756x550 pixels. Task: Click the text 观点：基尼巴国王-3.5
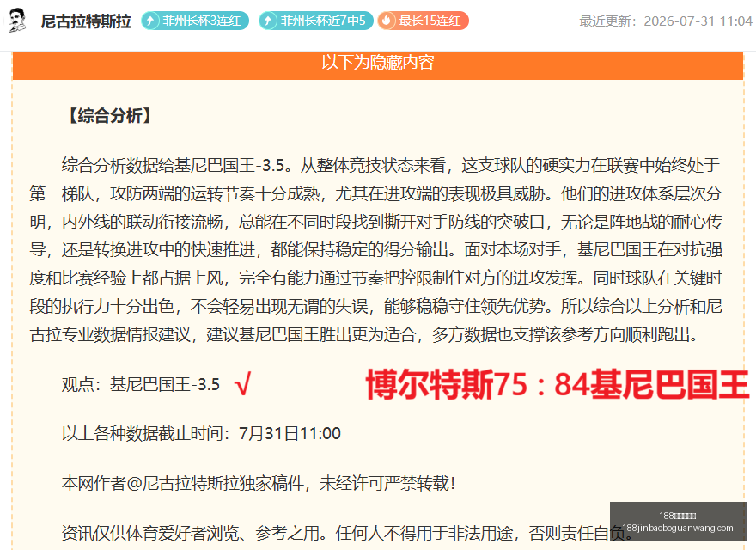(141, 384)
